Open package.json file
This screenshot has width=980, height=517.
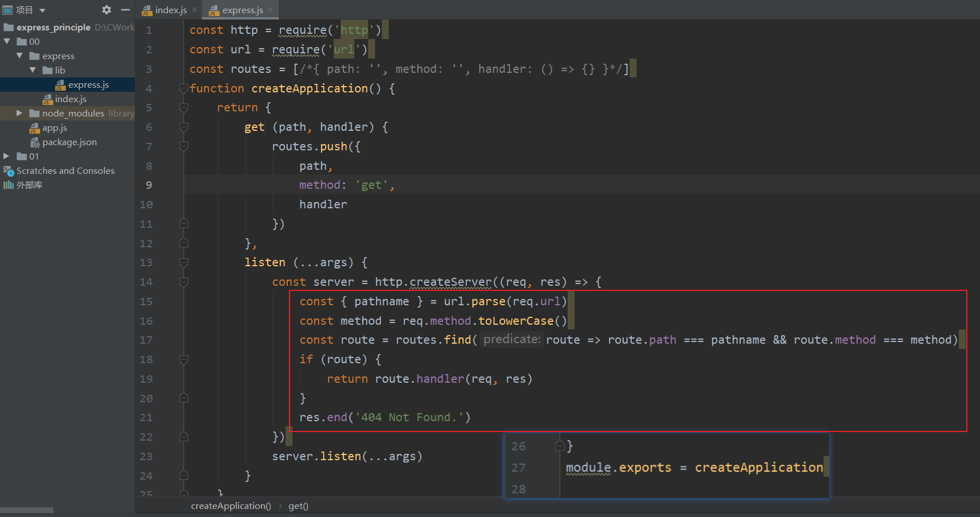pos(69,142)
